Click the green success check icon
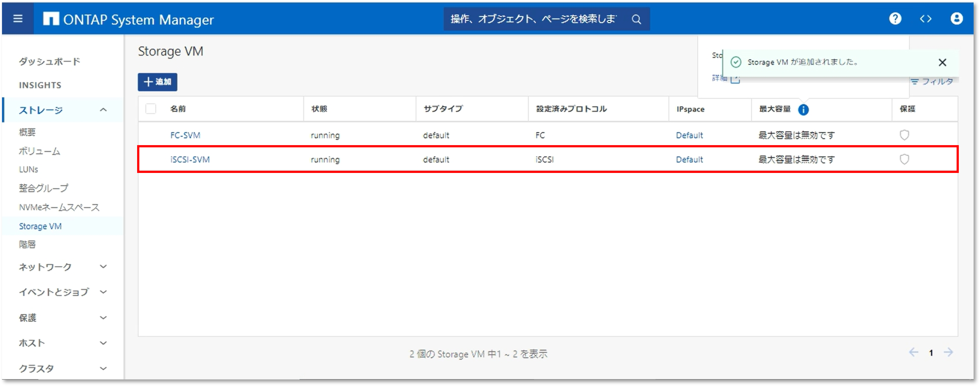 [736, 62]
